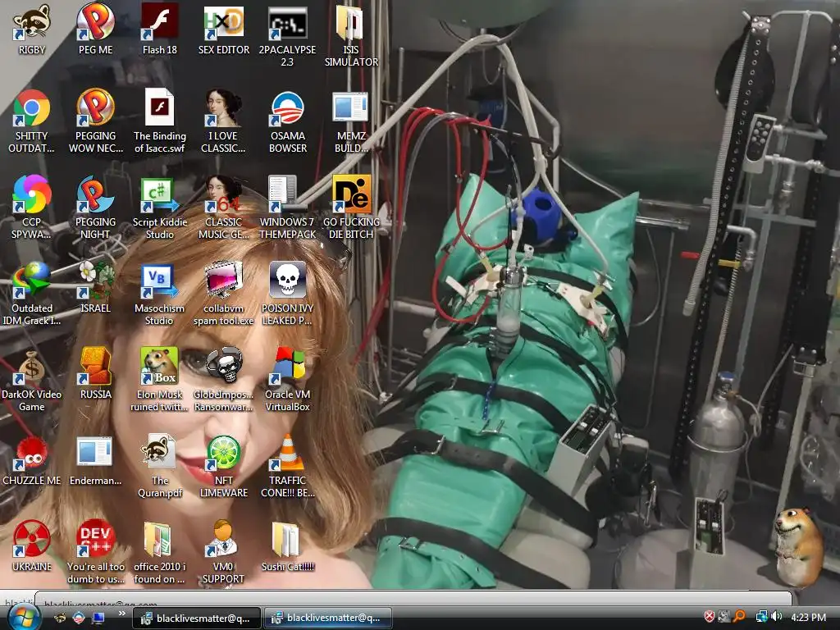840x630 pixels.
Task: Click the grey picture tray icon
Action: click(724, 617)
